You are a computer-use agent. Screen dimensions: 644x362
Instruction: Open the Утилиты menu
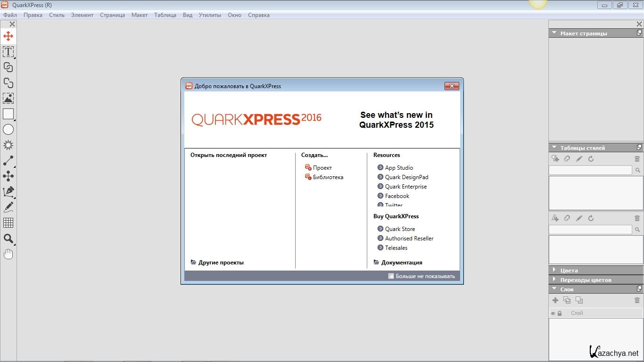click(x=210, y=15)
